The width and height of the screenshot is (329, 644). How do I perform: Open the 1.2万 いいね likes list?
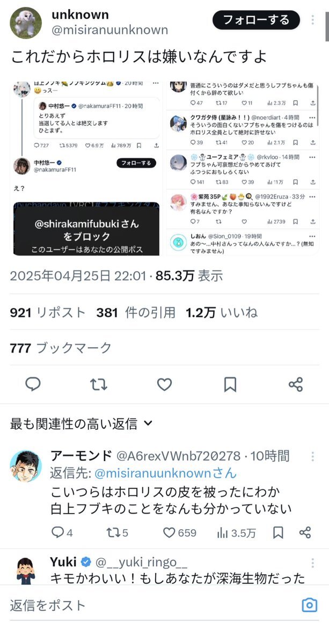(x=222, y=312)
